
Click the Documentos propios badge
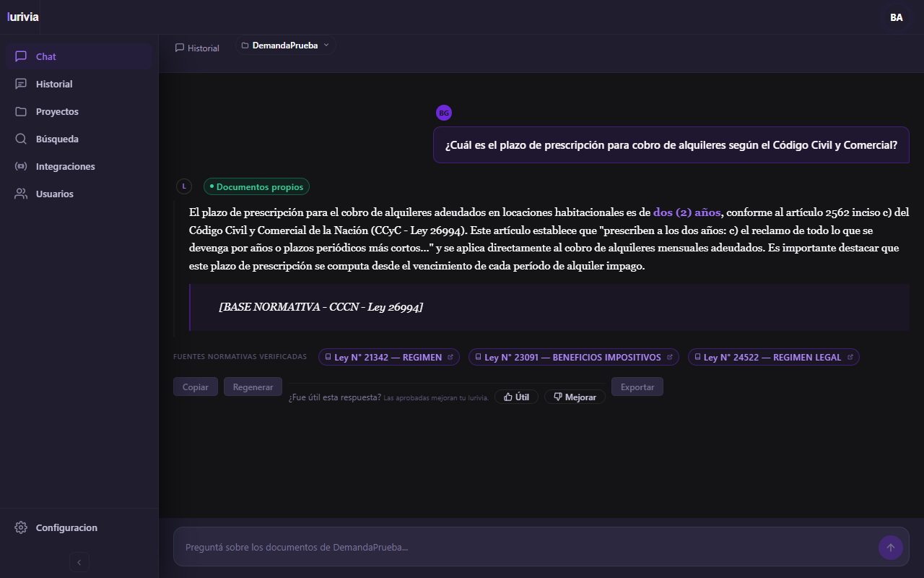coord(256,186)
